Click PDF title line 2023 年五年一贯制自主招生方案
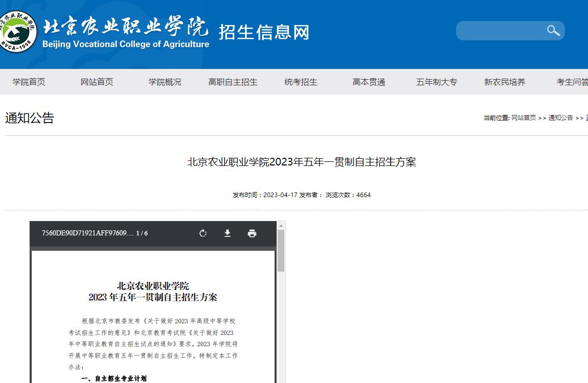This screenshot has height=383, width=588. pos(153,297)
